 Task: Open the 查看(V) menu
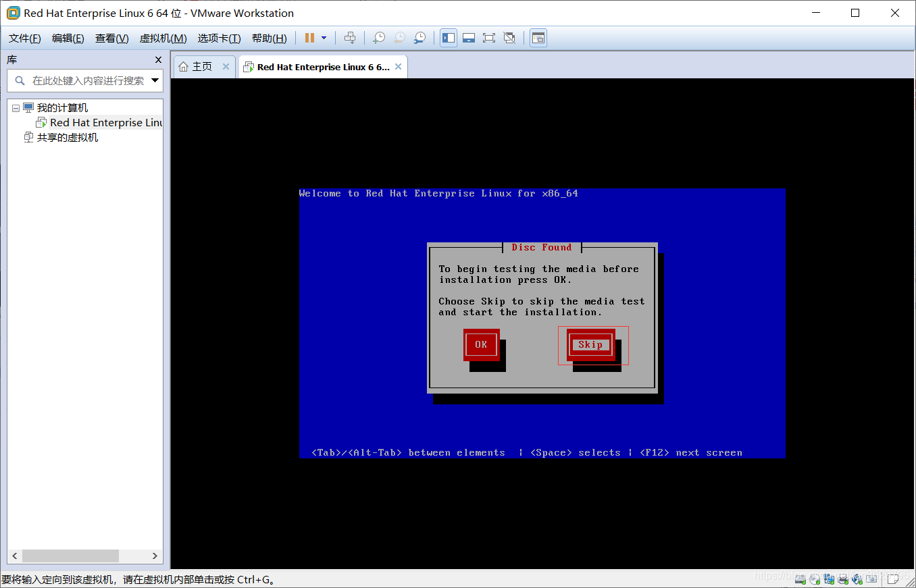tap(112, 38)
